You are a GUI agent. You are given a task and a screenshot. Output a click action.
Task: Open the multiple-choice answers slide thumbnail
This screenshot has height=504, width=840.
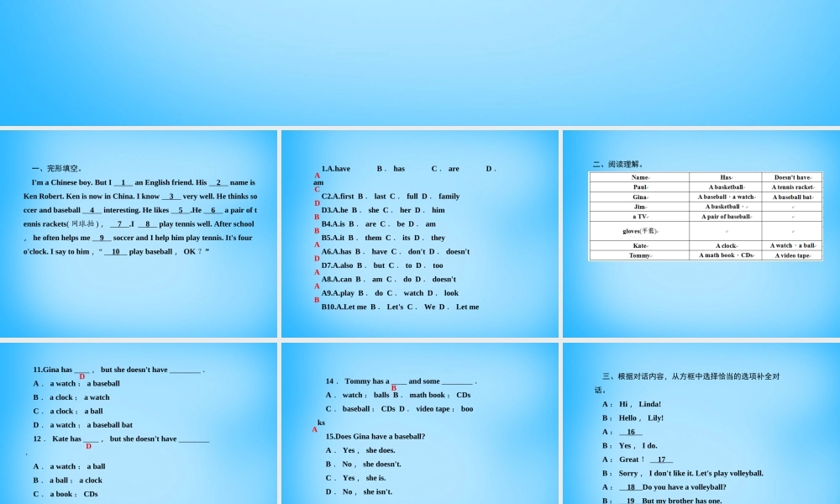(420, 234)
